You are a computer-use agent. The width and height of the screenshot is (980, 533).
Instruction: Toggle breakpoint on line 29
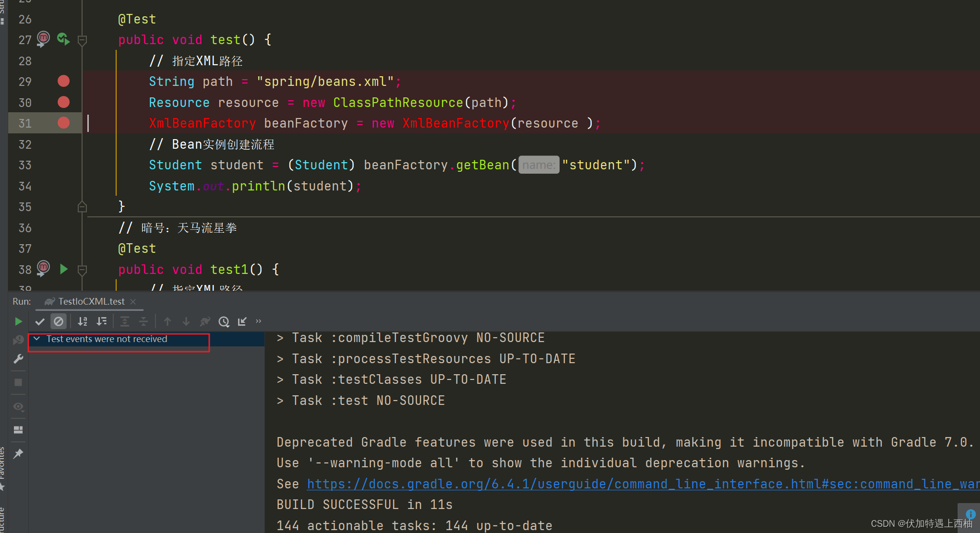click(x=63, y=82)
